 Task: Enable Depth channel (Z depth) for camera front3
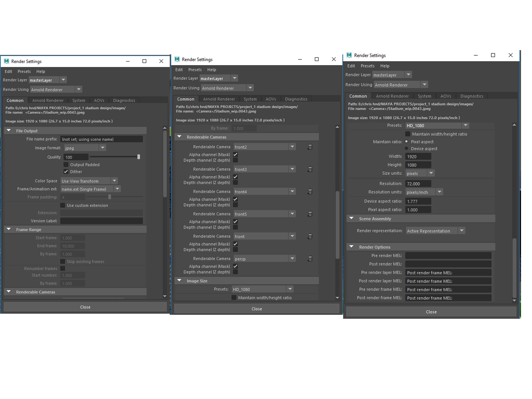tap(235, 182)
